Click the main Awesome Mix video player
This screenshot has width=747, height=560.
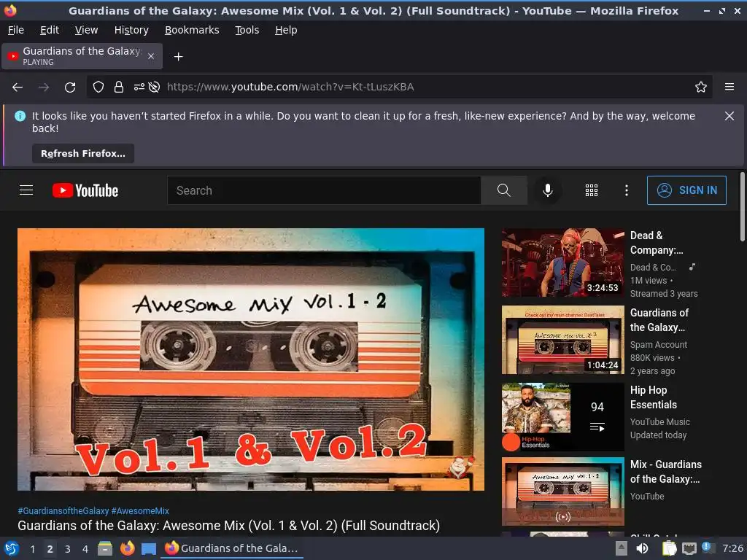click(x=251, y=359)
